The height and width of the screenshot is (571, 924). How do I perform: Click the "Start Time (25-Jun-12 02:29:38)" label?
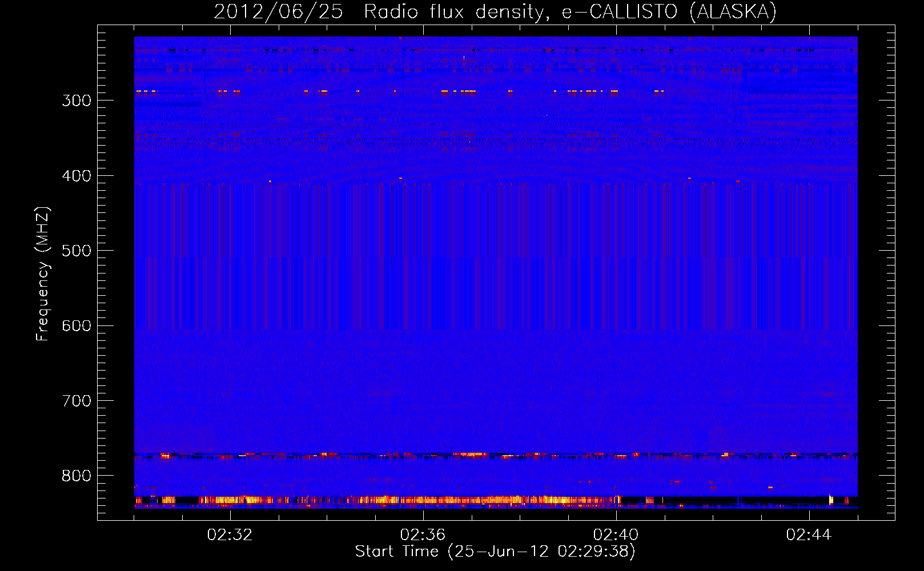[x=495, y=552]
